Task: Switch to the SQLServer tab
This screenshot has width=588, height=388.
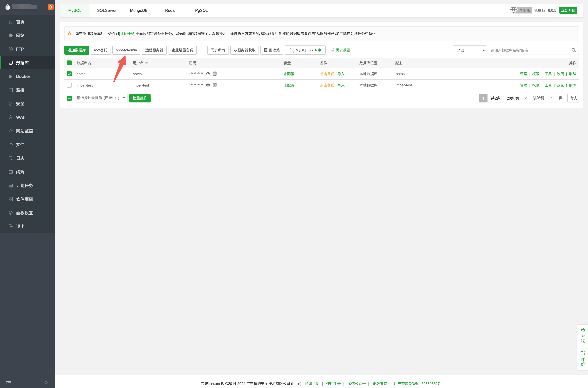Action: [x=107, y=10]
